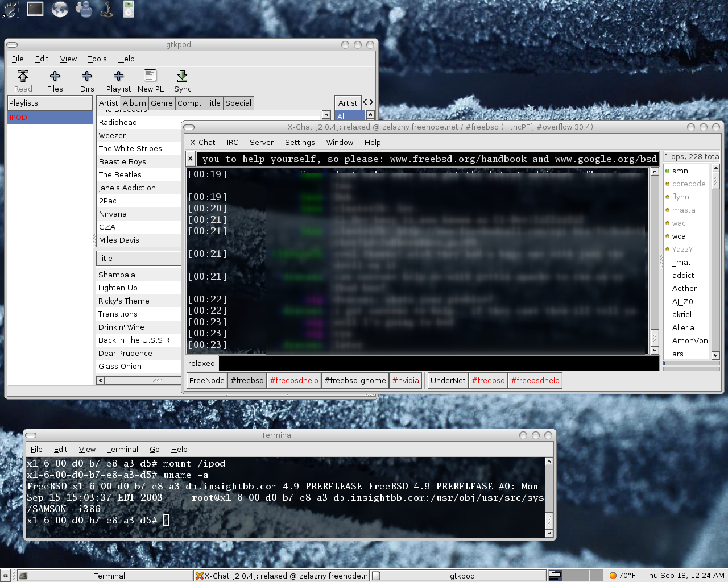
Task: Switch to the Genre sort tab
Action: (162, 103)
